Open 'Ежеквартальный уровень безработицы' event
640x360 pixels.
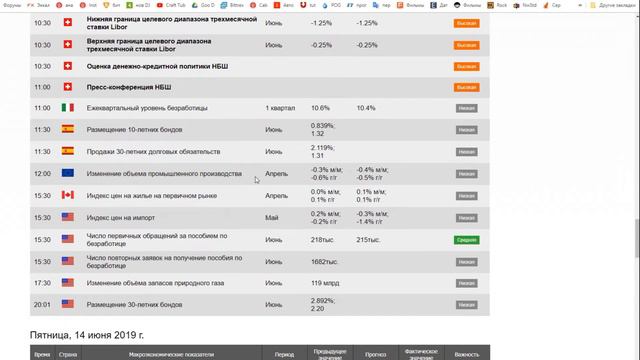pos(147,108)
